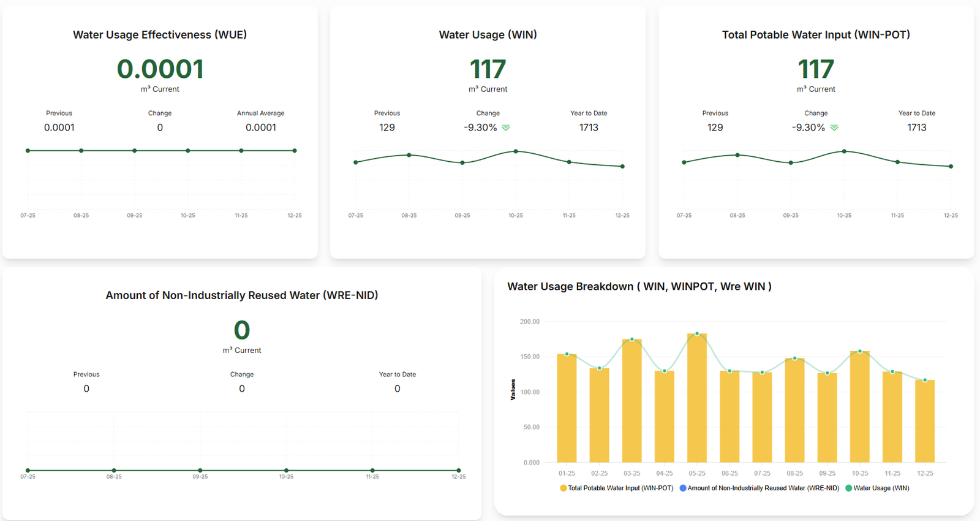Click the 0.0001 current WUE value
Image resolution: width=980 pixels, height=521 pixels.
click(160, 69)
